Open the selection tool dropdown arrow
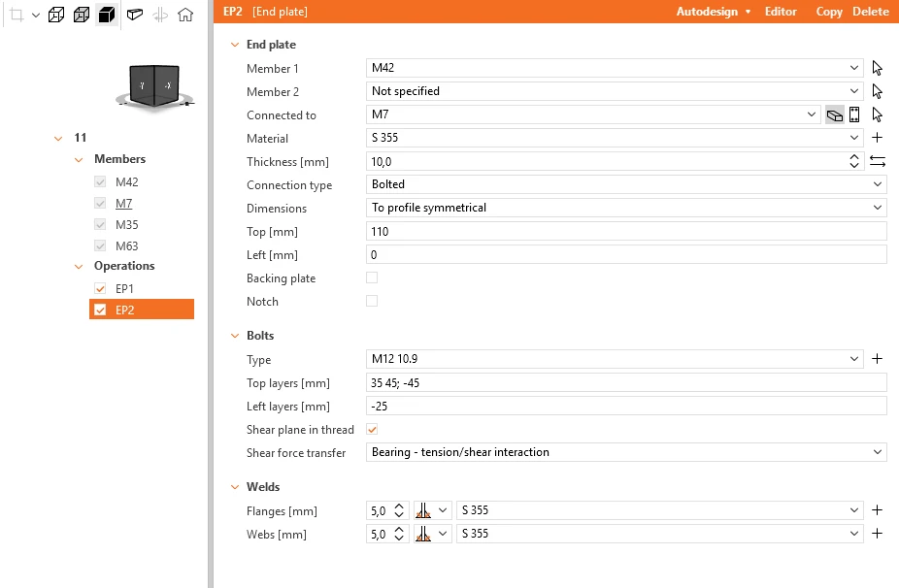The image size is (899, 588). (36, 16)
